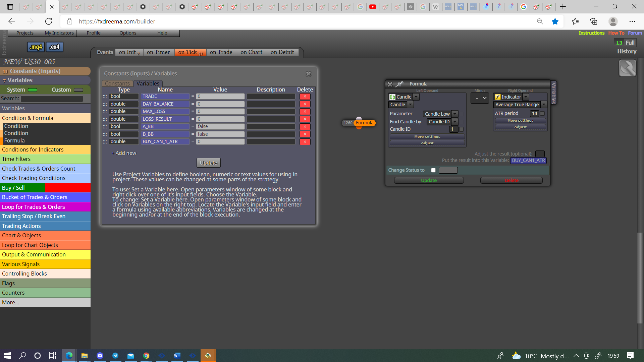Screen dimensions: 644x362
Task: Toggle the checkbox beside Find Candle by
Action: [462, 122]
